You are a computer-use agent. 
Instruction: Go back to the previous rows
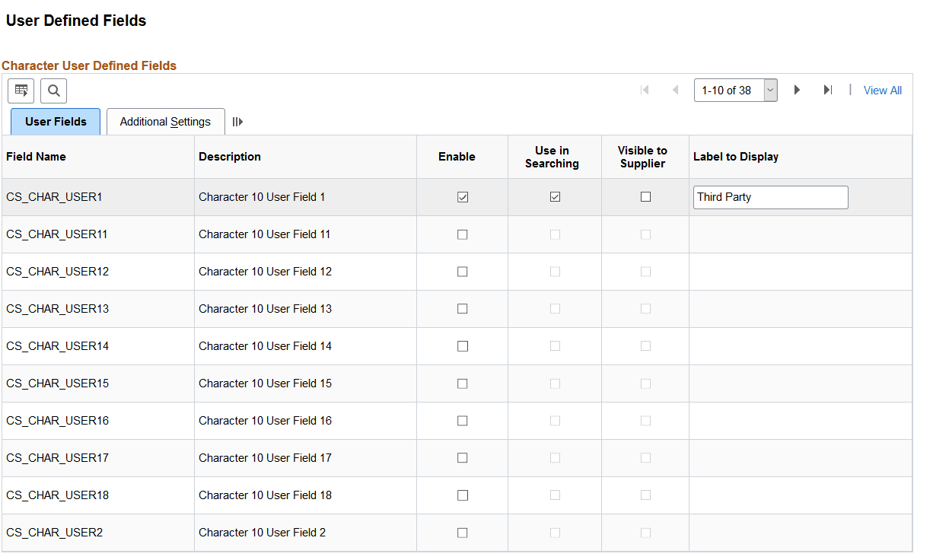point(676,90)
